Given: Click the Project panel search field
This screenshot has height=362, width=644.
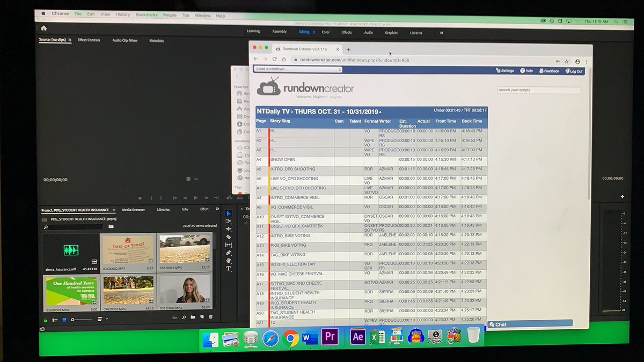Looking at the screenshot, I should (x=74, y=227).
